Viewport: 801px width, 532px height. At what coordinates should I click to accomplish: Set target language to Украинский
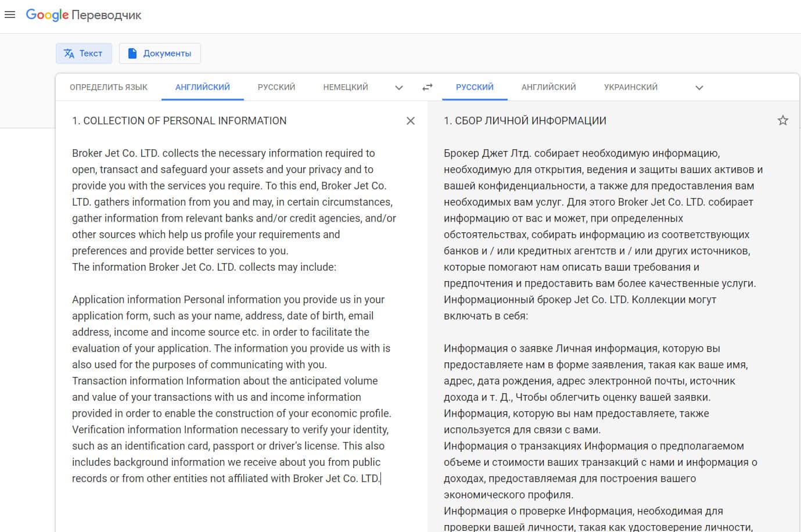[x=631, y=87]
